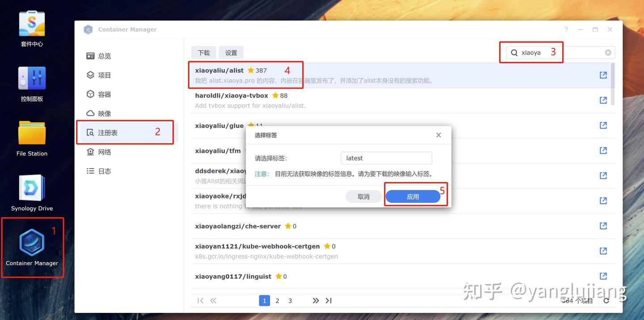Clear the xiaoya search text
The image size is (644, 320).
[x=608, y=52]
